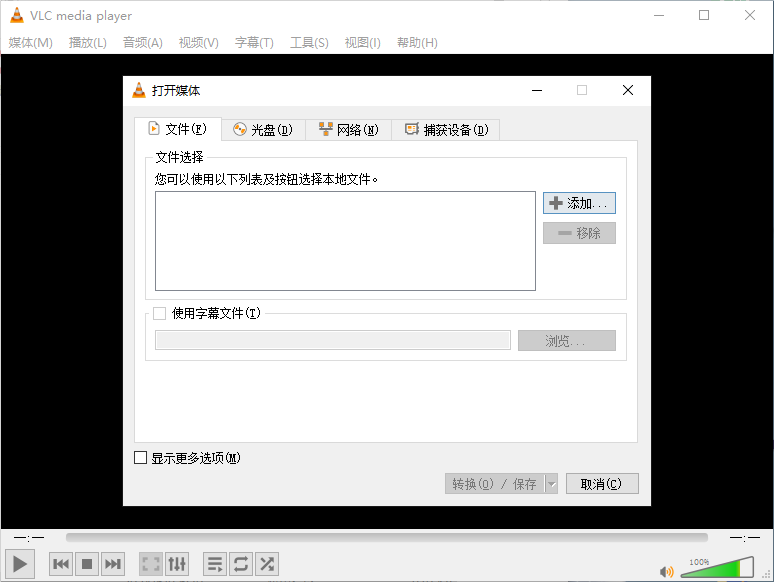The width and height of the screenshot is (774, 582).
Task: Stop playback with the stop button
Action: click(x=87, y=564)
